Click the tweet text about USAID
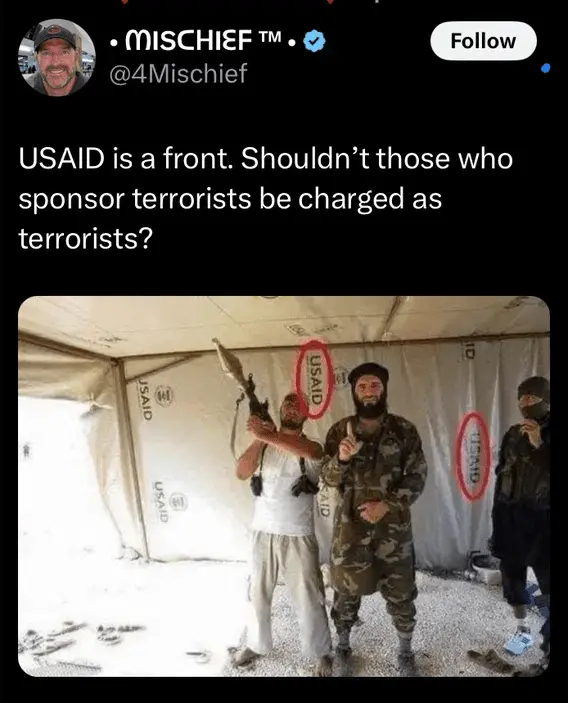This screenshot has height=703, width=568. [x=265, y=198]
